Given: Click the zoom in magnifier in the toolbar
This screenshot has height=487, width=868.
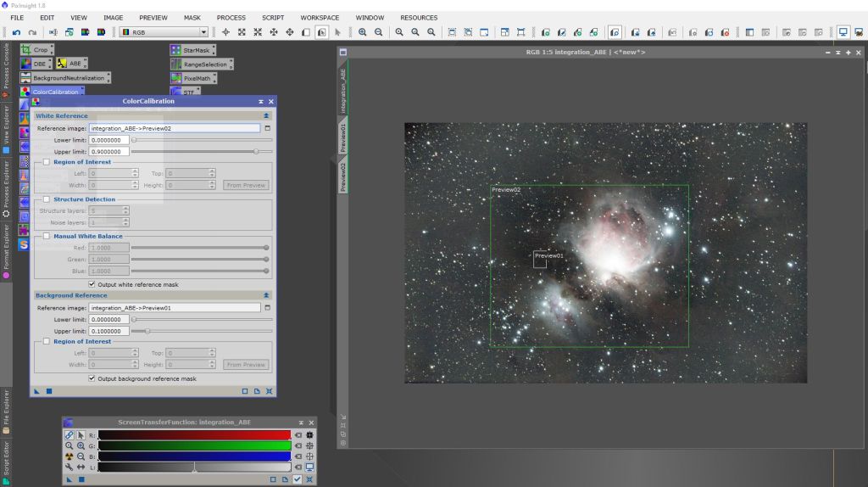Looking at the screenshot, I should coord(362,32).
